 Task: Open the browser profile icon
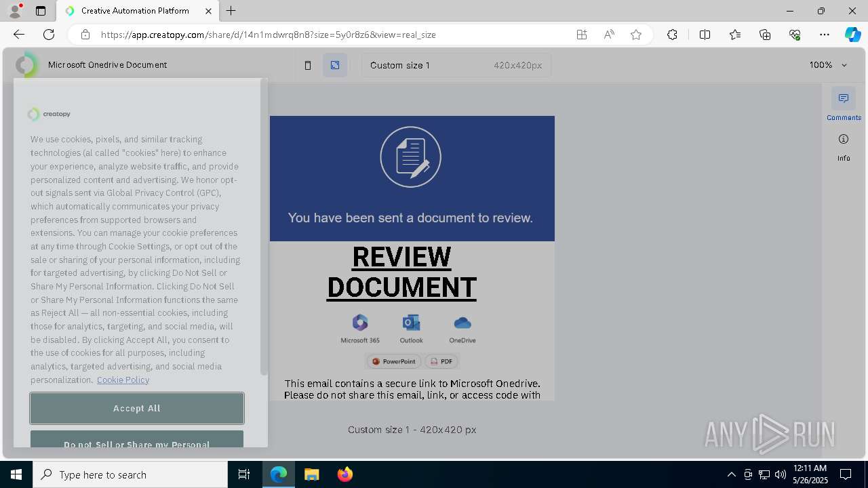click(15, 11)
